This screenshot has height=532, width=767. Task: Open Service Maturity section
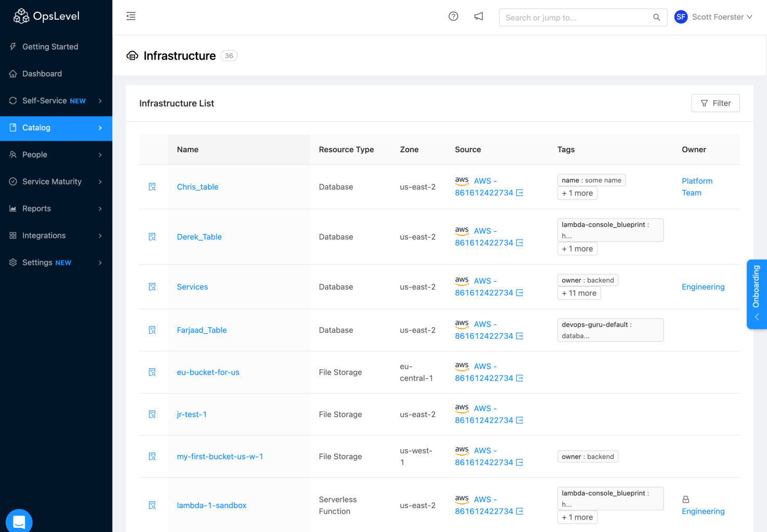coord(56,182)
